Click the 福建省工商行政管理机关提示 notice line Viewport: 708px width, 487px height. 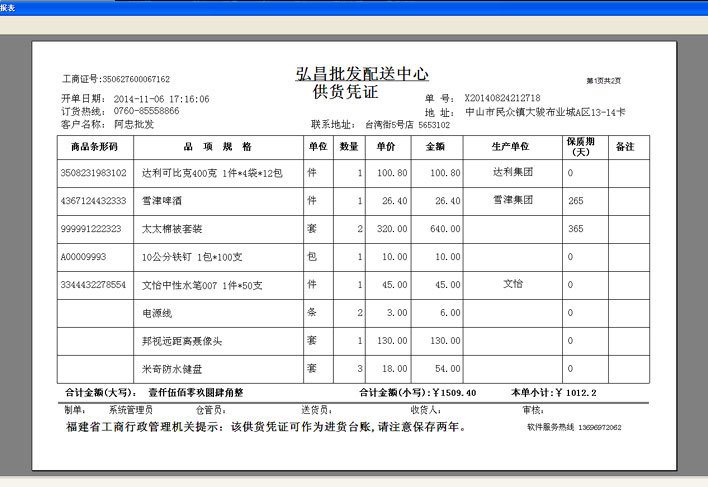266,427
